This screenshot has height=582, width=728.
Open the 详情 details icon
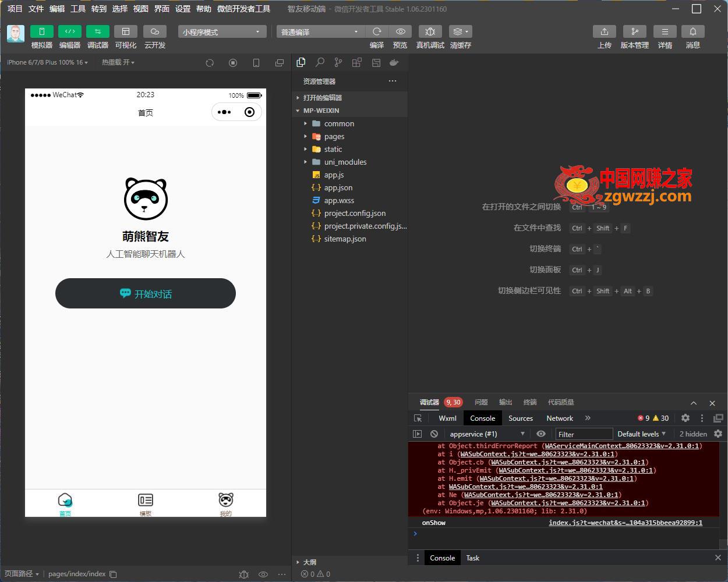pyautogui.click(x=665, y=31)
